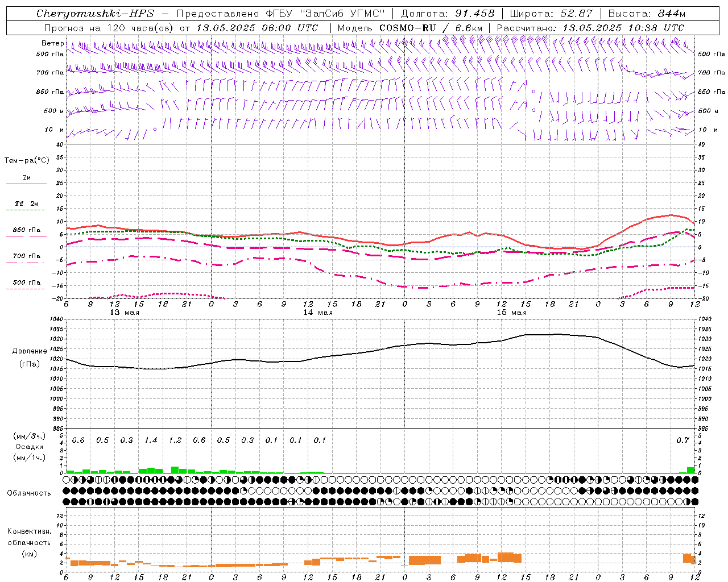Viewport: 728px width, 582px height.
Task: Click "850 гПа" in the temperature legend
Action: tap(27, 230)
